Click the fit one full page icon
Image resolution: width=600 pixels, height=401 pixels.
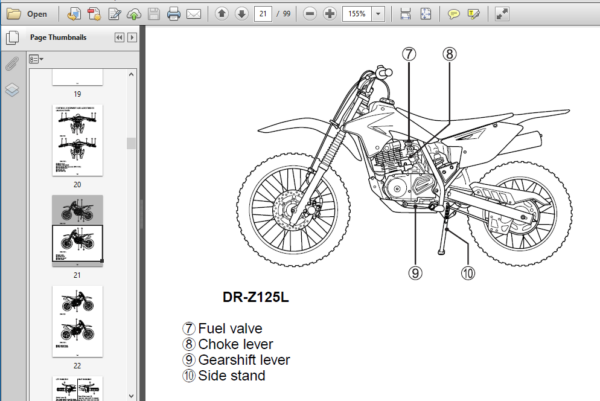426,14
